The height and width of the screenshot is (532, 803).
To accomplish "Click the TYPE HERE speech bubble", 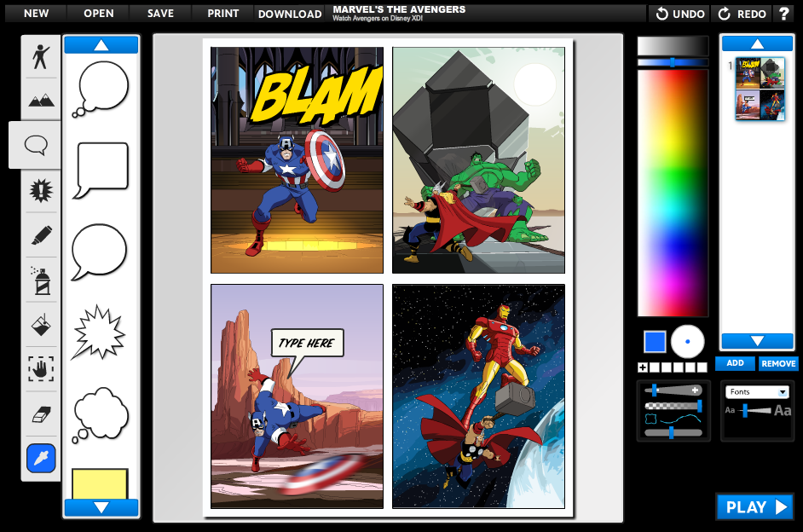I will point(307,343).
